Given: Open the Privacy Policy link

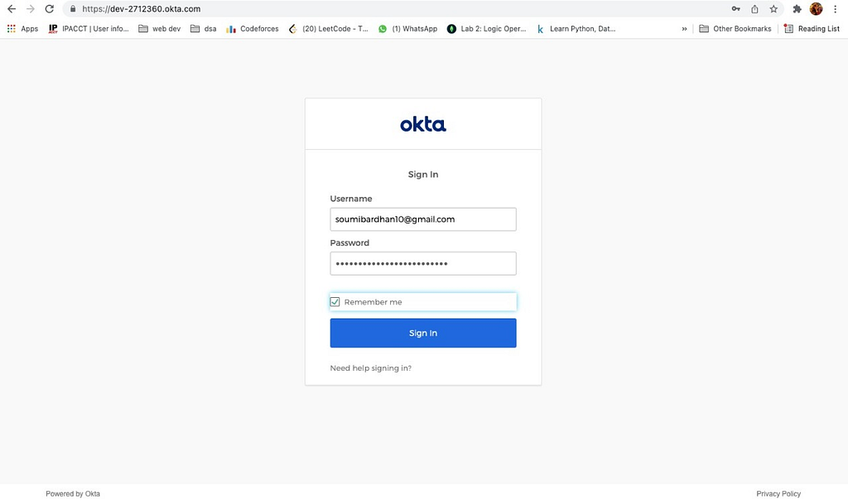Looking at the screenshot, I should pyautogui.click(x=778, y=494).
